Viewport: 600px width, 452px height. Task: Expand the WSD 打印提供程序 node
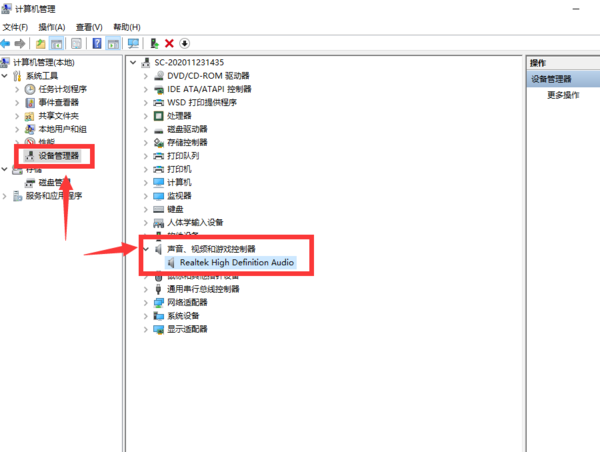click(x=145, y=103)
